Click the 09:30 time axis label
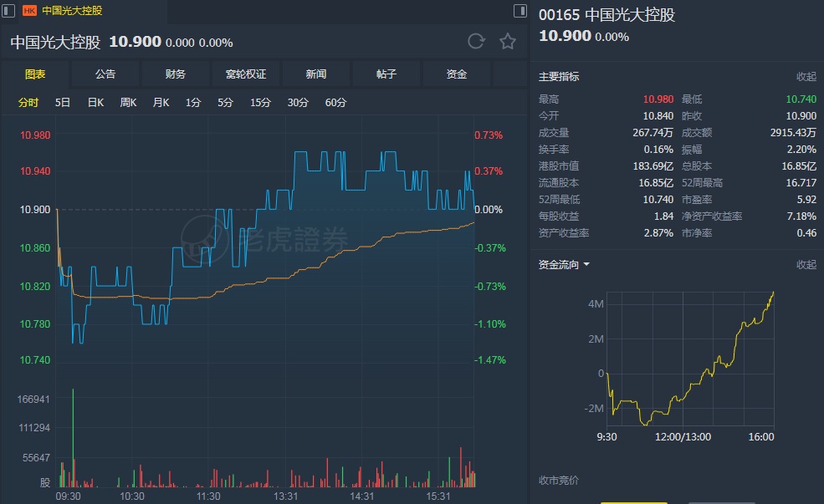Viewport: 824px width, 504px height. [69, 496]
